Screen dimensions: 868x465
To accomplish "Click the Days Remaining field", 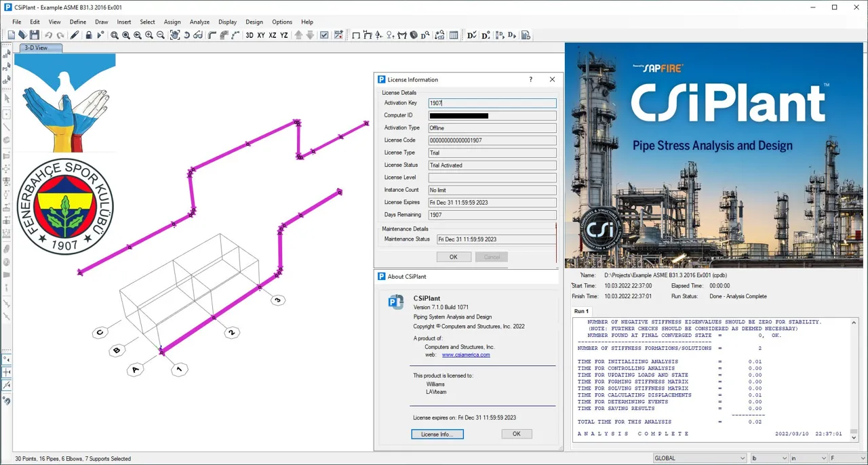I will (x=492, y=215).
